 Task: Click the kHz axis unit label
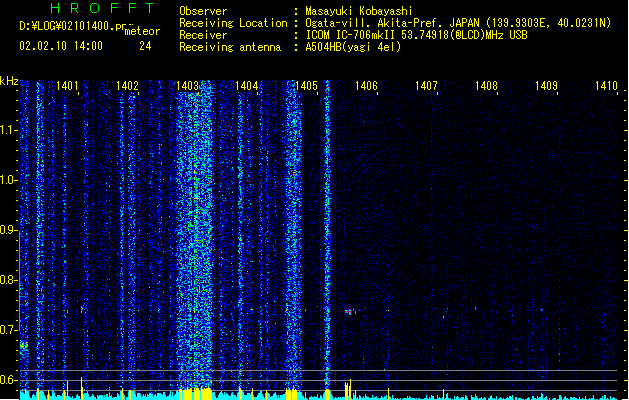point(9,81)
